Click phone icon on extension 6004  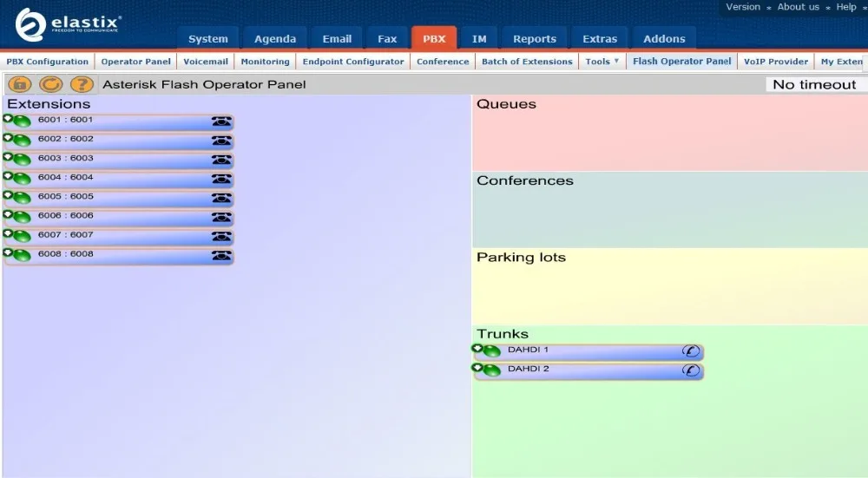221,179
